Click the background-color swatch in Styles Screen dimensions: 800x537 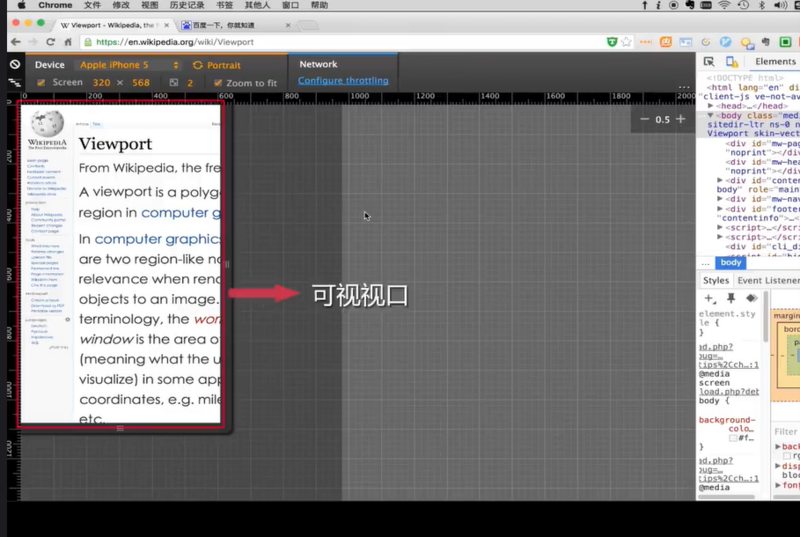[733, 438]
